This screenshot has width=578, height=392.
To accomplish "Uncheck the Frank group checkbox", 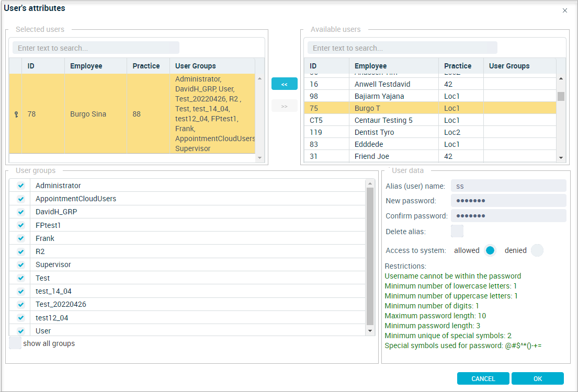I will [21, 238].
